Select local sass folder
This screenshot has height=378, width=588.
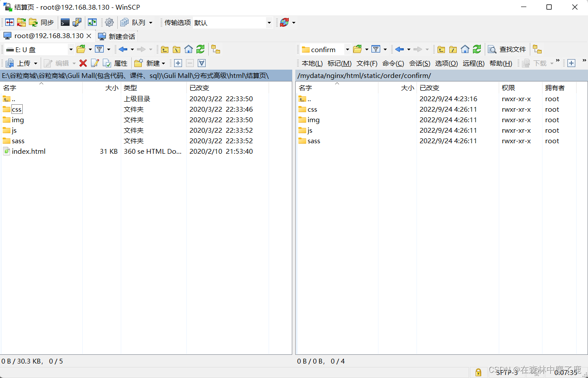coord(18,141)
